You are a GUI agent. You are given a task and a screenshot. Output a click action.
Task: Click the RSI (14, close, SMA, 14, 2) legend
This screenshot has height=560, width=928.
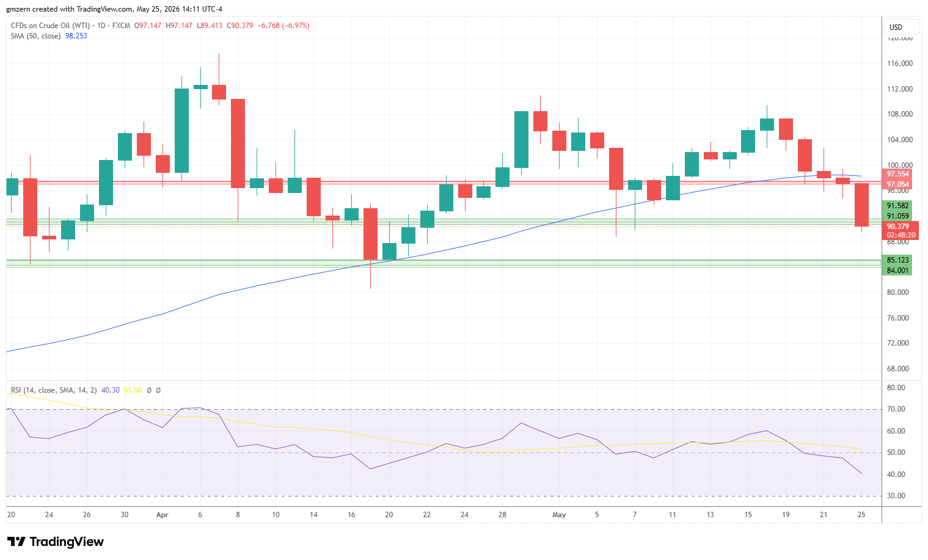(54, 390)
